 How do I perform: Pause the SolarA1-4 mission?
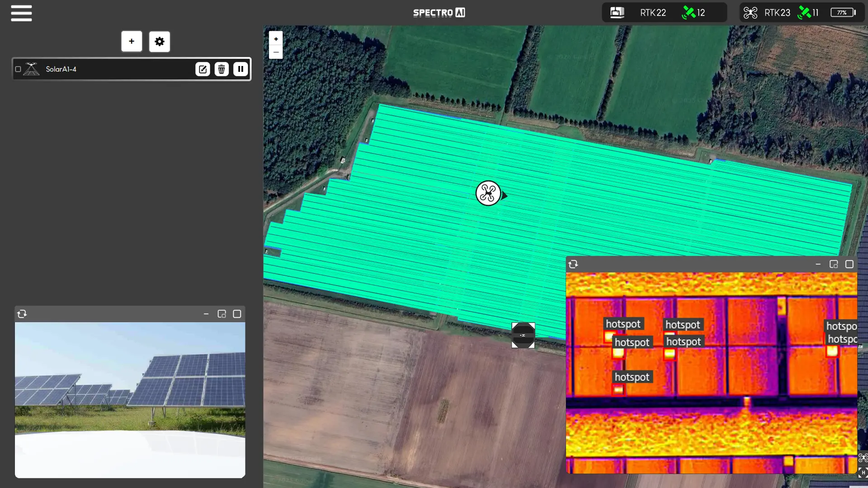point(240,69)
